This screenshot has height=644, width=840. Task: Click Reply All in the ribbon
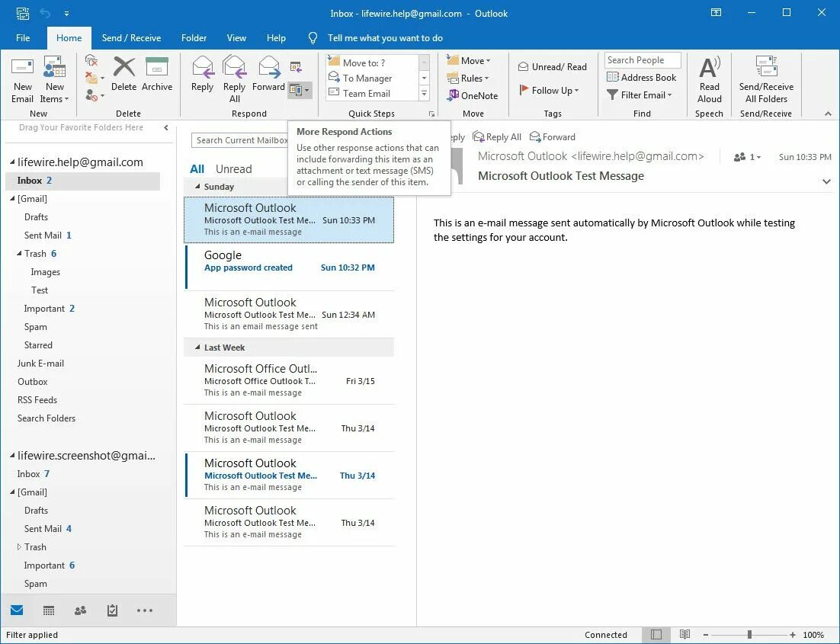click(x=234, y=80)
